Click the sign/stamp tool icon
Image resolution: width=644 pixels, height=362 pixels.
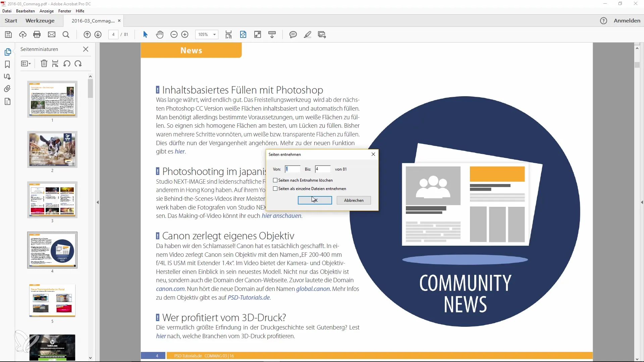click(x=322, y=35)
